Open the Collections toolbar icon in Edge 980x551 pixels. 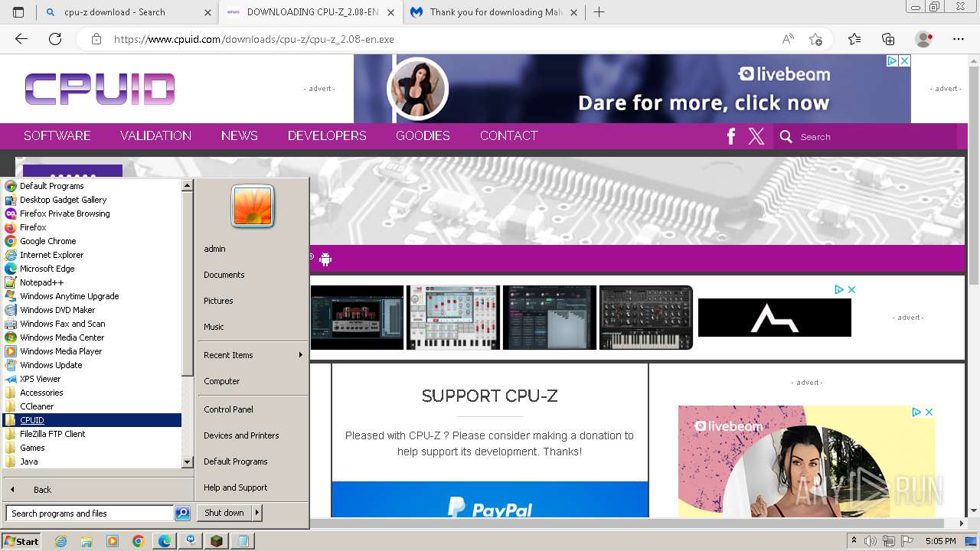(888, 39)
